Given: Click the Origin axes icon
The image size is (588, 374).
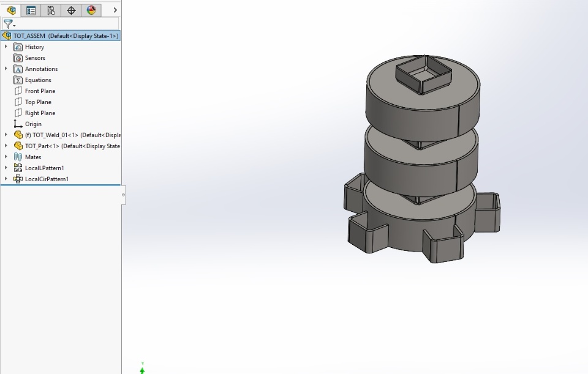Looking at the screenshot, I should point(18,124).
